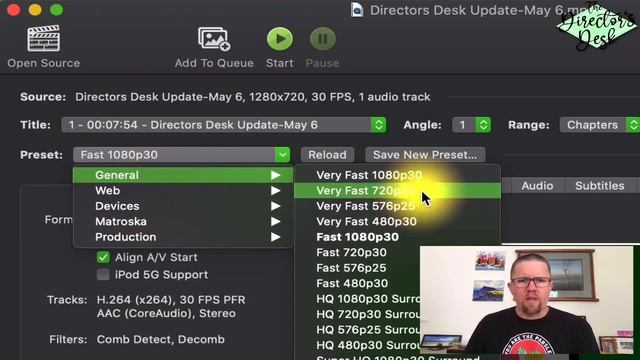Click the Open Source clapperboard icon

(44, 39)
